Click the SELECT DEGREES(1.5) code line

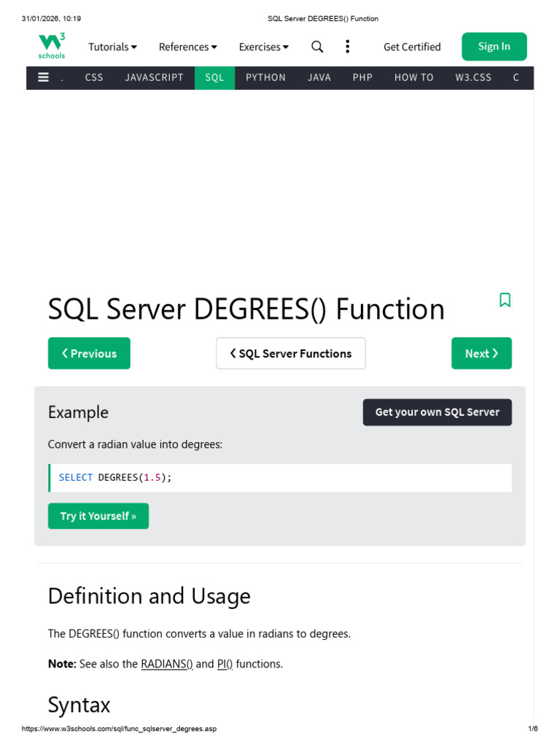tap(280, 477)
